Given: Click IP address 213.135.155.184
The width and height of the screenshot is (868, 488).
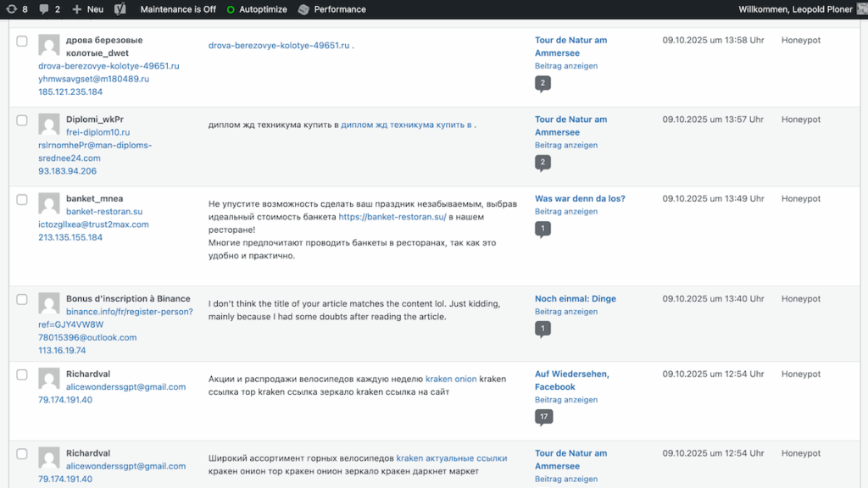Looking at the screenshot, I should click(x=70, y=237).
